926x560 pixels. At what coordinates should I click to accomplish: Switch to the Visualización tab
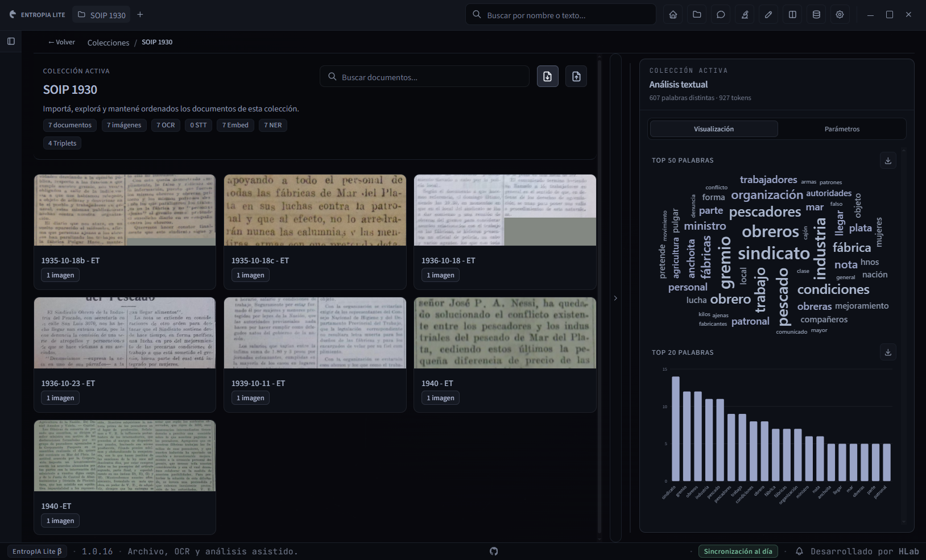click(714, 129)
